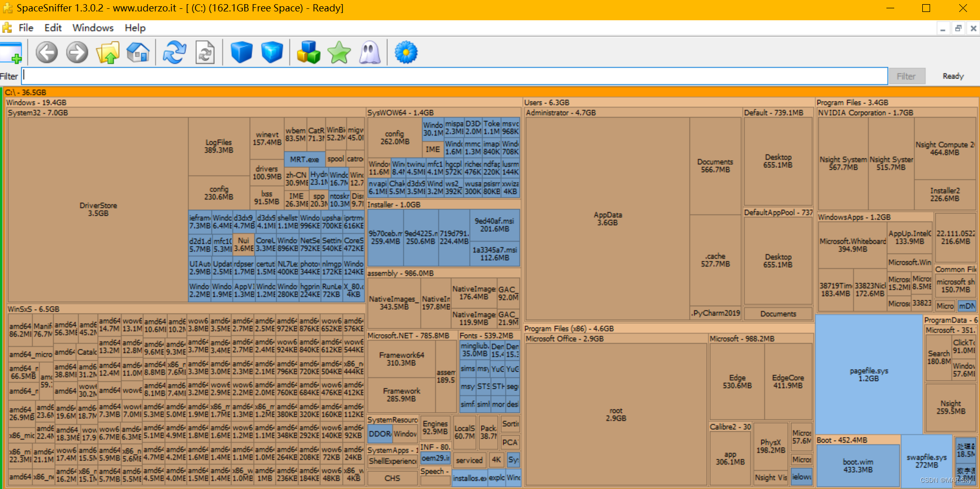Click the Filter button
The image size is (980, 489).
906,76
